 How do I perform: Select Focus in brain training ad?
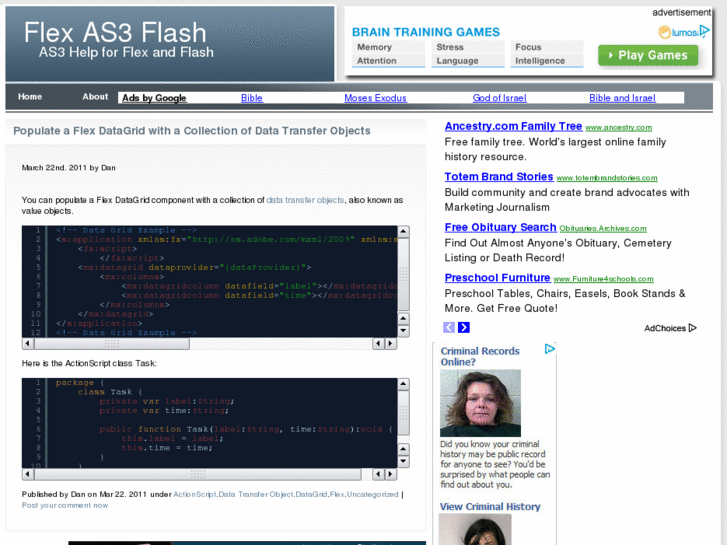(547, 47)
